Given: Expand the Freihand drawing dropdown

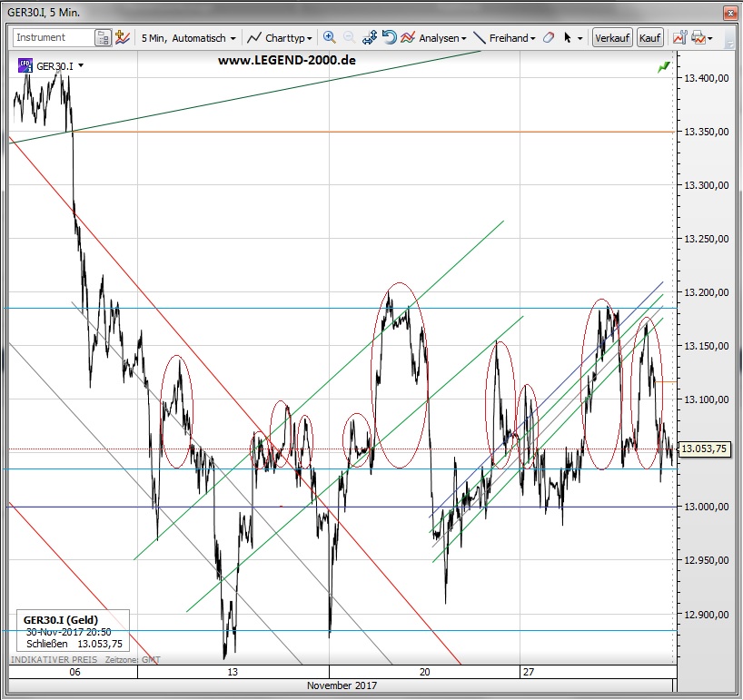Looking at the screenshot, I should pos(506,38).
